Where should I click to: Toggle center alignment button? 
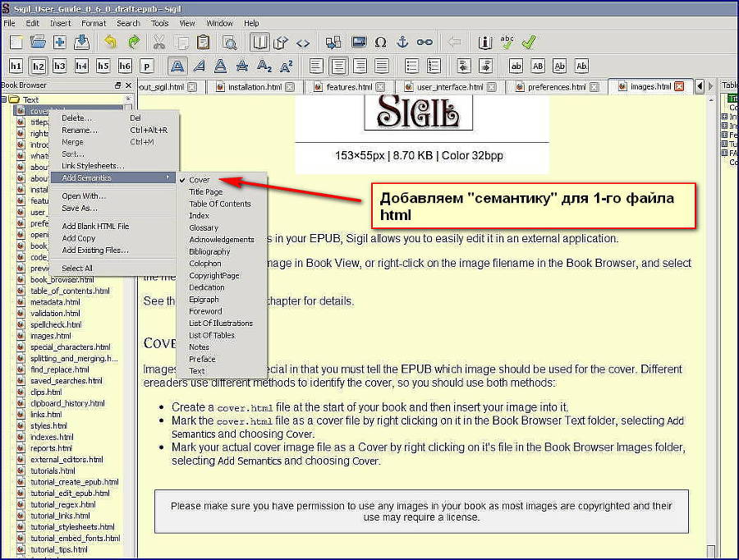338,66
